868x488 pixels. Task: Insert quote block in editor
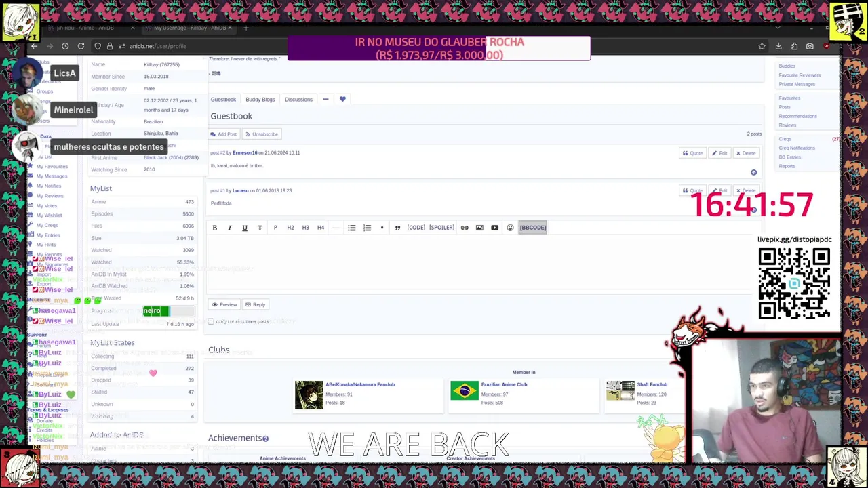click(397, 228)
